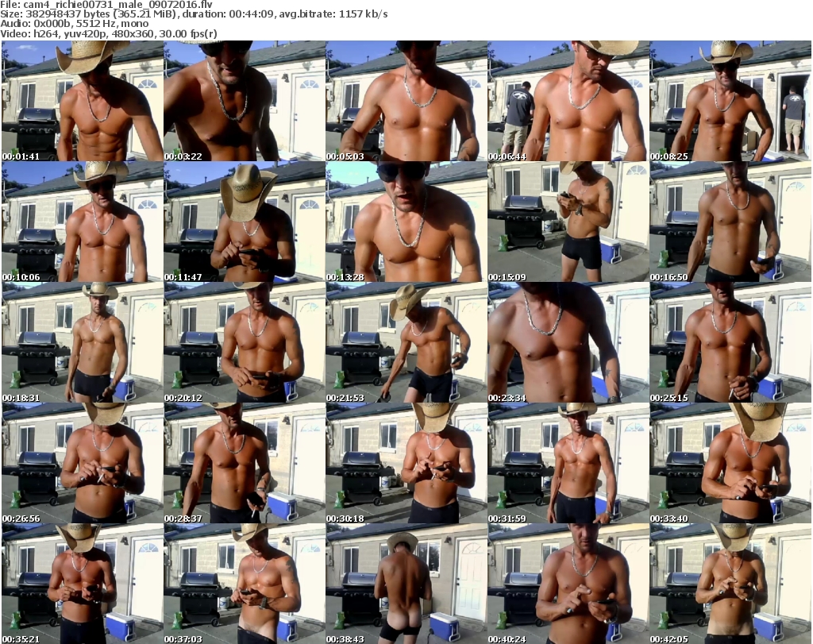Select the thumbnail stamped 00:05:03

(406, 101)
